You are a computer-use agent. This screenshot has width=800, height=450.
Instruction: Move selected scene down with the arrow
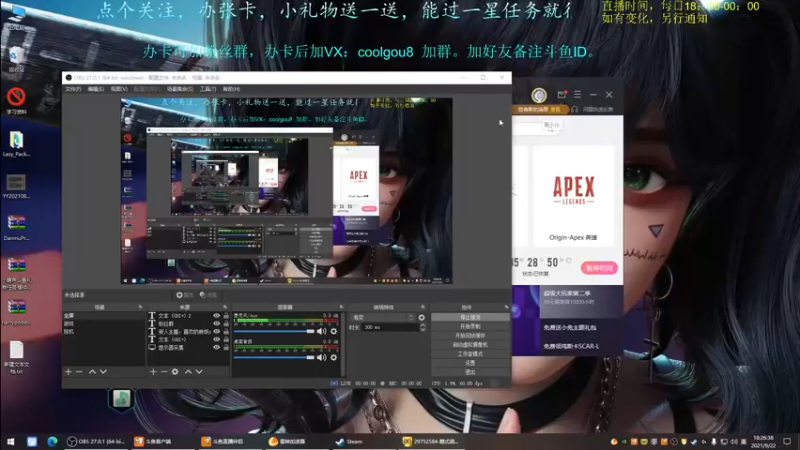point(103,371)
